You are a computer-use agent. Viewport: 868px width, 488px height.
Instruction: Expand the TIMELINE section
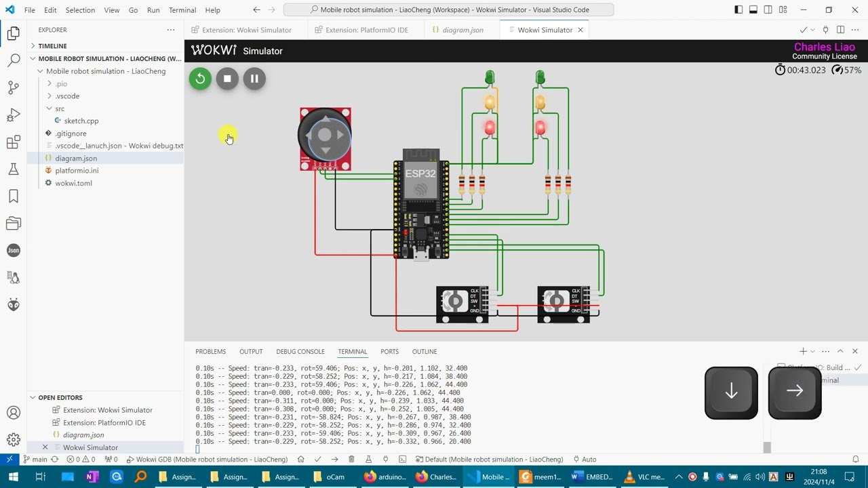click(x=105, y=46)
